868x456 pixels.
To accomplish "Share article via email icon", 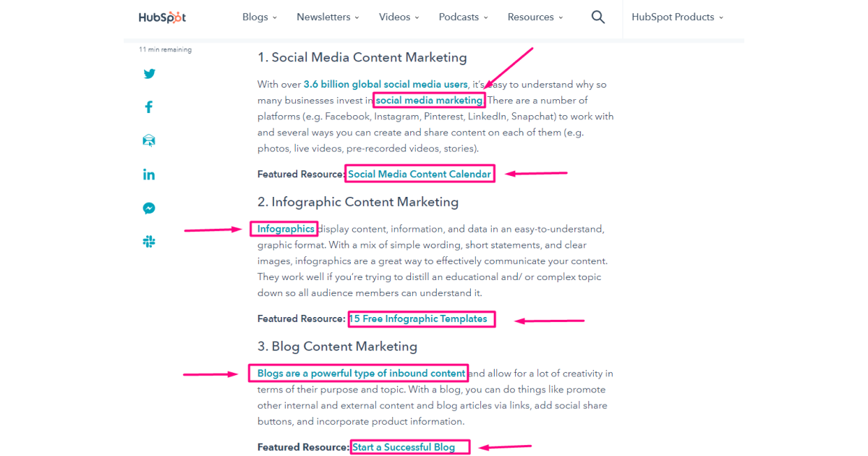I will (x=149, y=140).
